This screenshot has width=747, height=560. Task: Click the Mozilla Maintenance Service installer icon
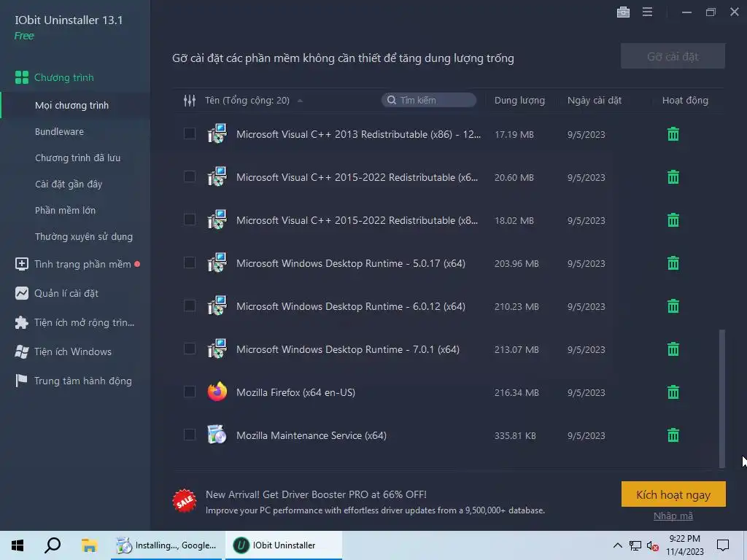point(217,435)
